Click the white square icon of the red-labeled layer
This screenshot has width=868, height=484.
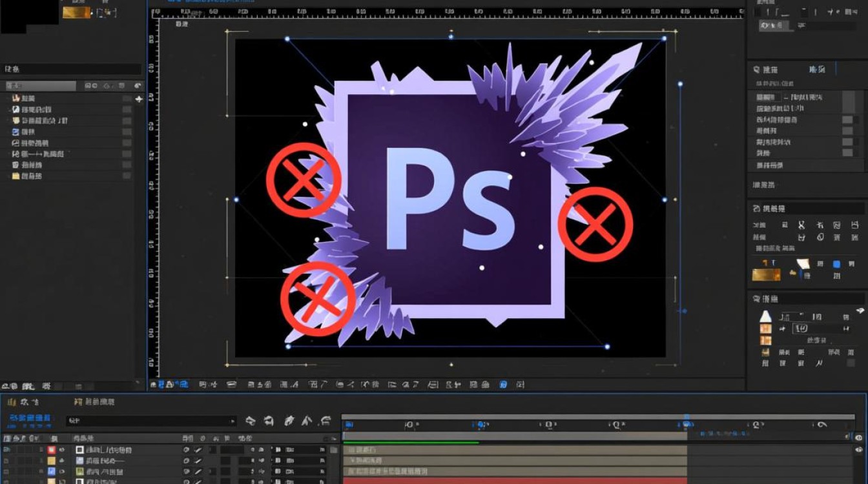pos(80,450)
